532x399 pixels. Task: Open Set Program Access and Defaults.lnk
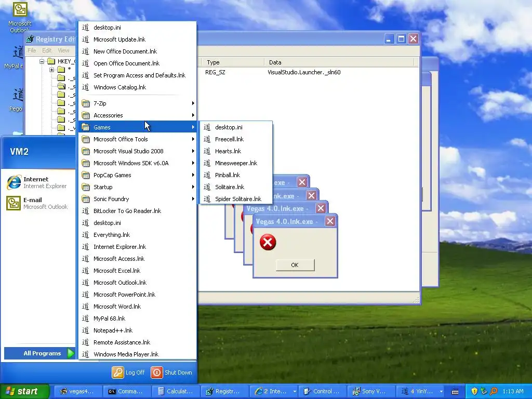point(137,75)
